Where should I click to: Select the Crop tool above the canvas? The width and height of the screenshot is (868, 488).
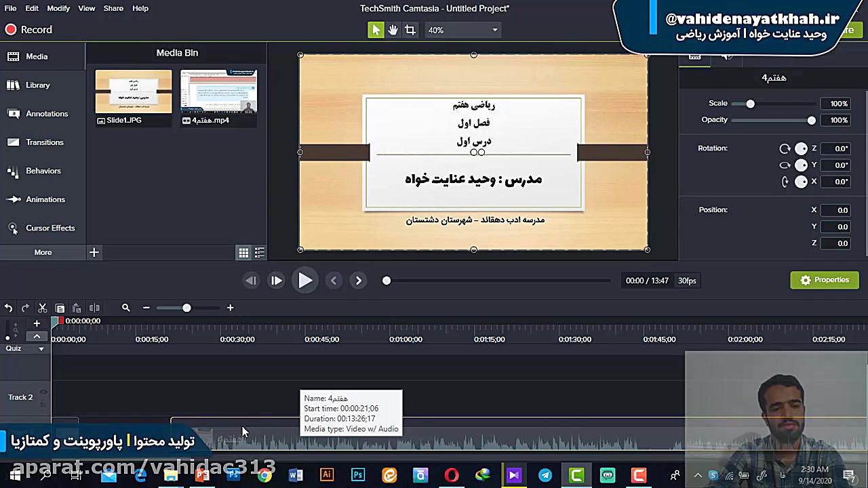click(409, 30)
